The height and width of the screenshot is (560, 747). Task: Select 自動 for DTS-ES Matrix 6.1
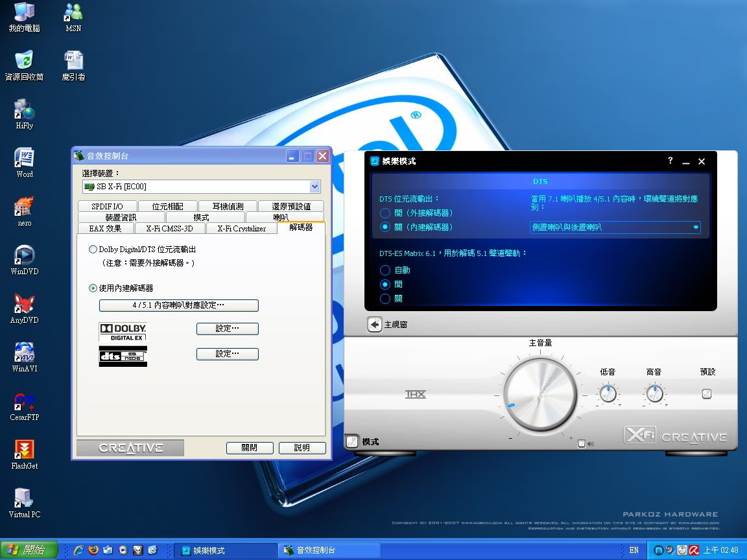pos(385,270)
